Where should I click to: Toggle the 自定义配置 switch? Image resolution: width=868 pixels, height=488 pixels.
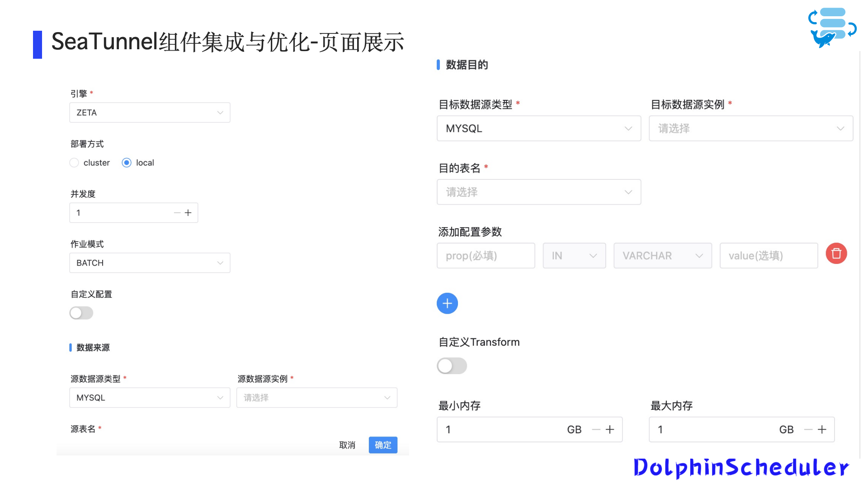81,313
